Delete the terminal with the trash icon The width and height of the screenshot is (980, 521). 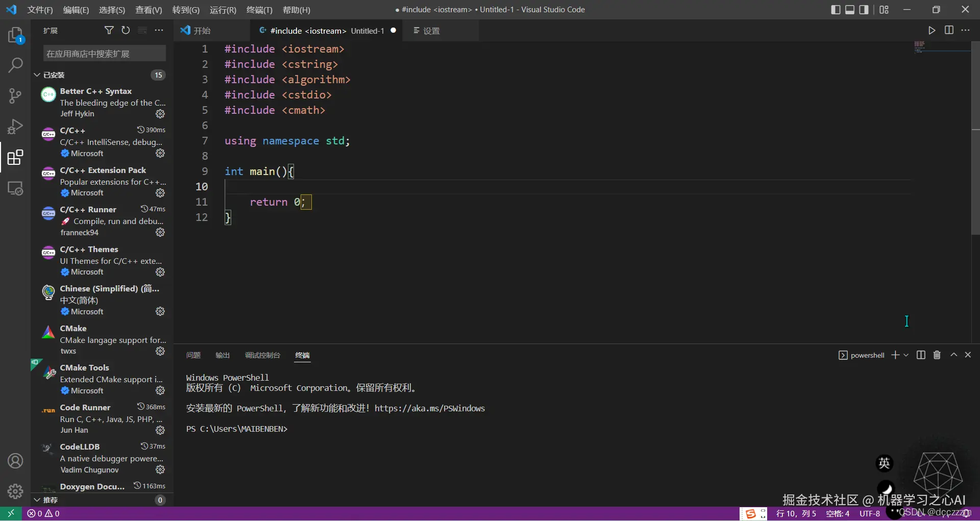coord(937,355)
